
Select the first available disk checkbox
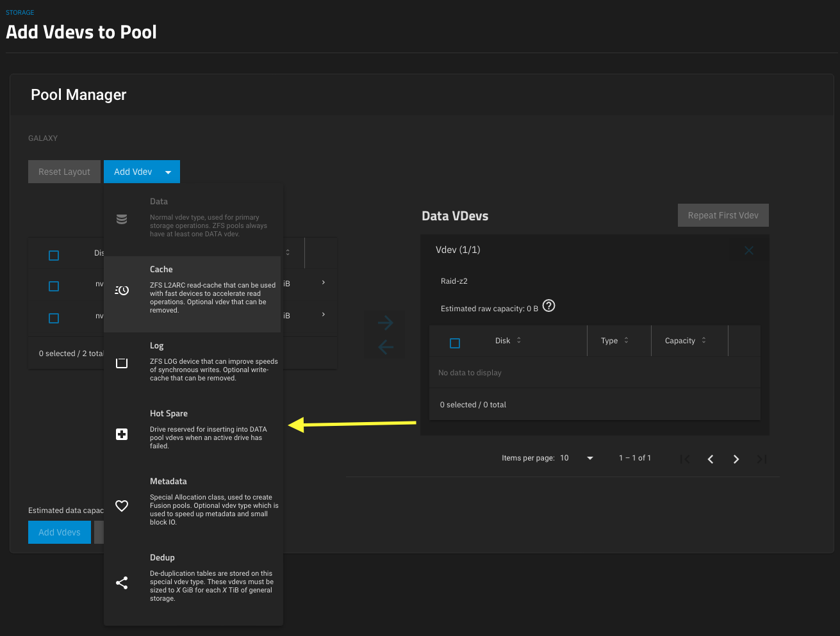tap(54, 286)
